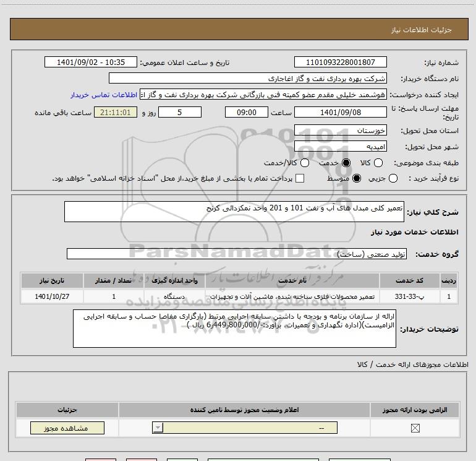The image size is (476, 461).
Task: Click the مشاهده مجوز button
Action: (x=67, y=428)
